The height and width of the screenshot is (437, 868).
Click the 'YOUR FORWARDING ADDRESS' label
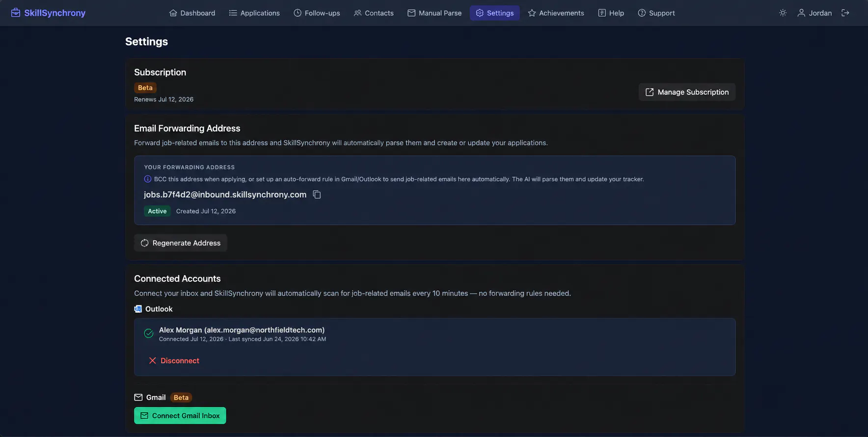pos(190,167)
